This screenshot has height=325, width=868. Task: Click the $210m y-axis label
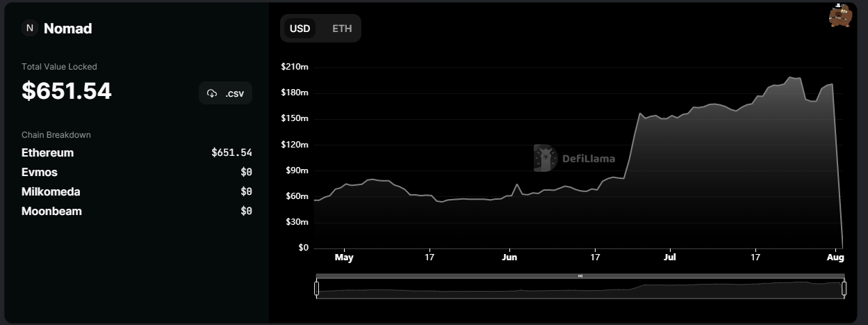click(x=294, y=67)
